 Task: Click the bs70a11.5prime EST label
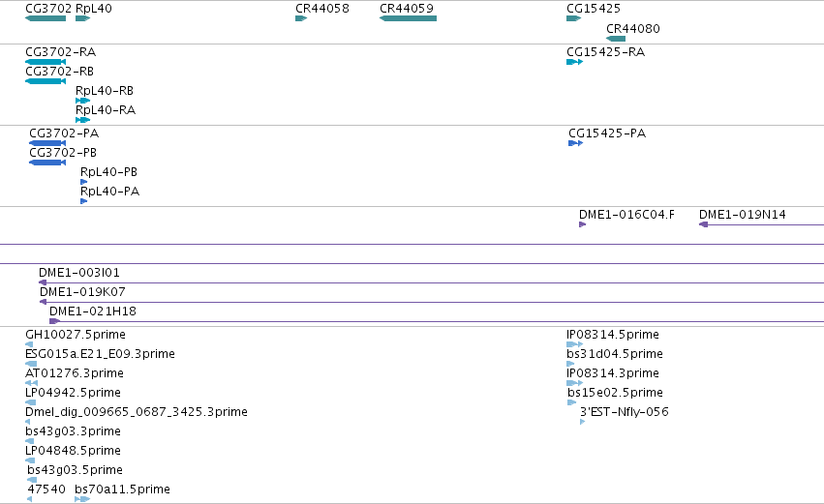pos(122,489)
